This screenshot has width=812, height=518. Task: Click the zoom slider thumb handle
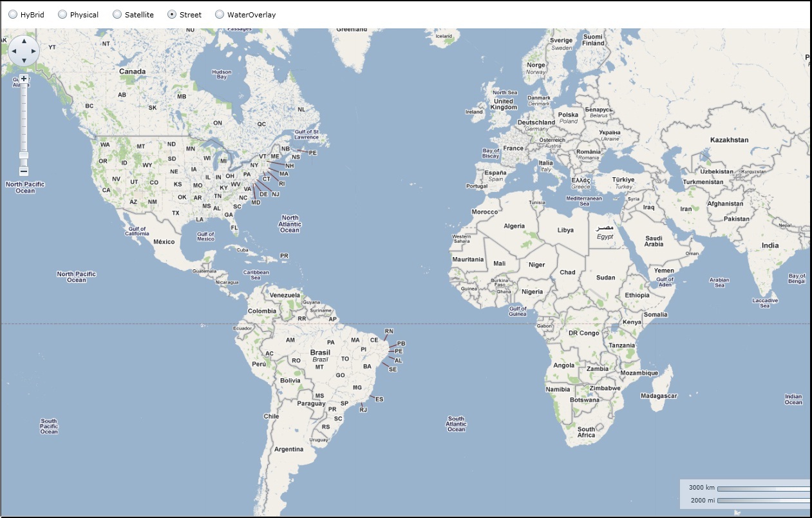click(24, 155)
